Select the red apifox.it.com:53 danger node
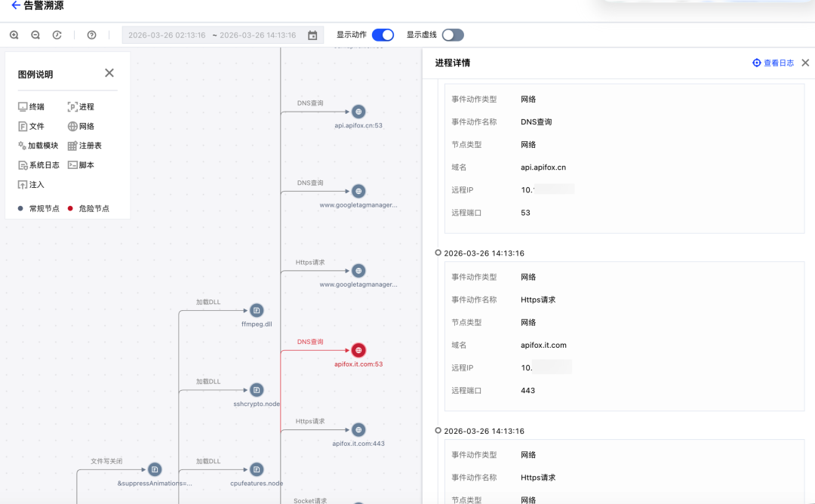The width and height of the screenshot is (815, 504). click(358, 350)
